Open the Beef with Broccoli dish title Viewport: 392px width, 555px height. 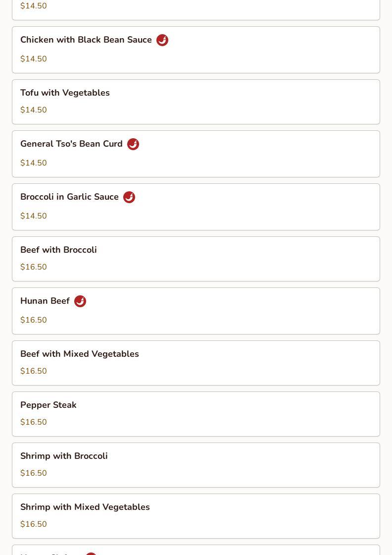coord(58,250)
